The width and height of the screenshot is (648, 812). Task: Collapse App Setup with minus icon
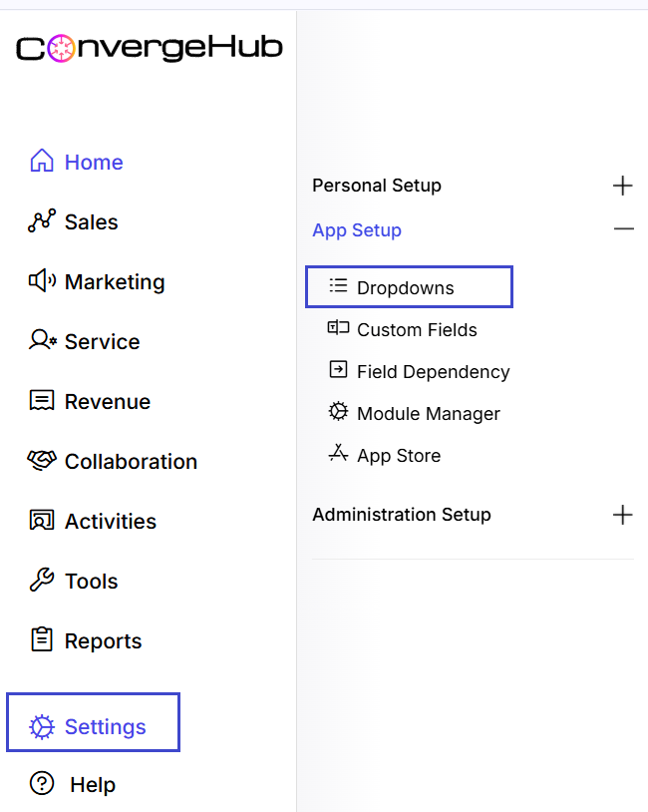[x=623, y=228]
